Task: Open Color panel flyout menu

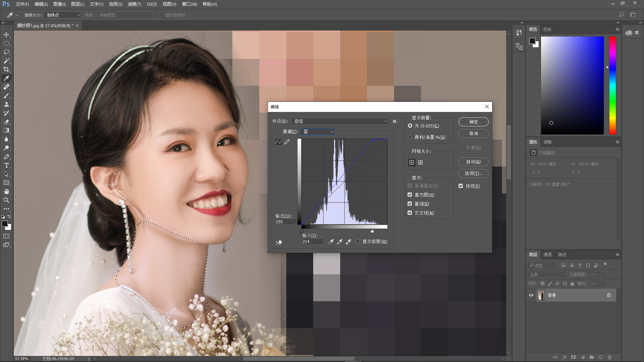Action: [x=617, y=29]
